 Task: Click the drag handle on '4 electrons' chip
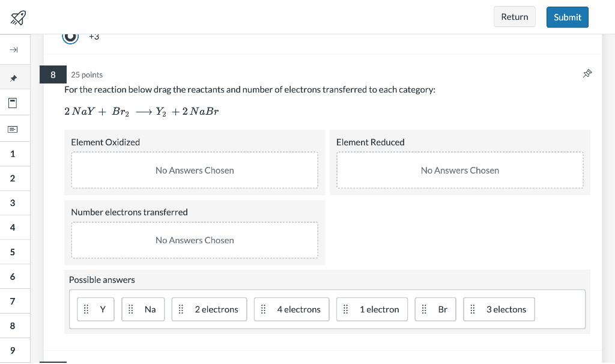pyautogui.click(x=263, y=309)
